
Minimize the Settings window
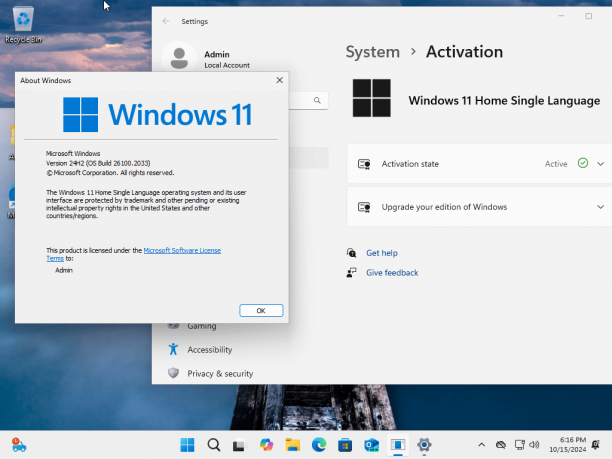pos(561,16)
